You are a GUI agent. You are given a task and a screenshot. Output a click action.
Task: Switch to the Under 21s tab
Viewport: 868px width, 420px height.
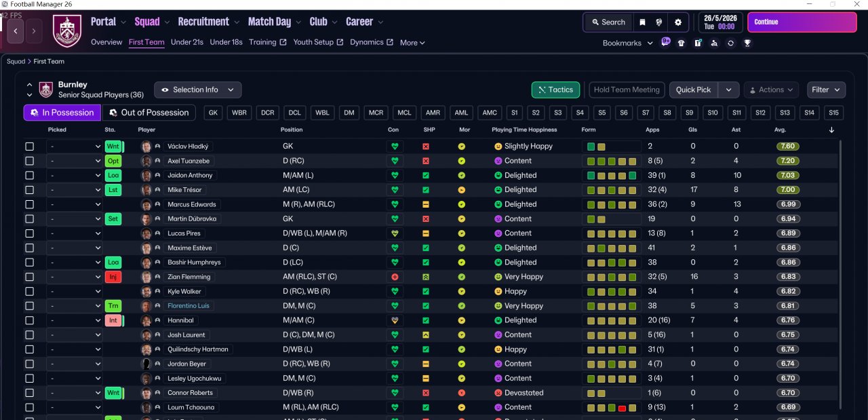187,42
